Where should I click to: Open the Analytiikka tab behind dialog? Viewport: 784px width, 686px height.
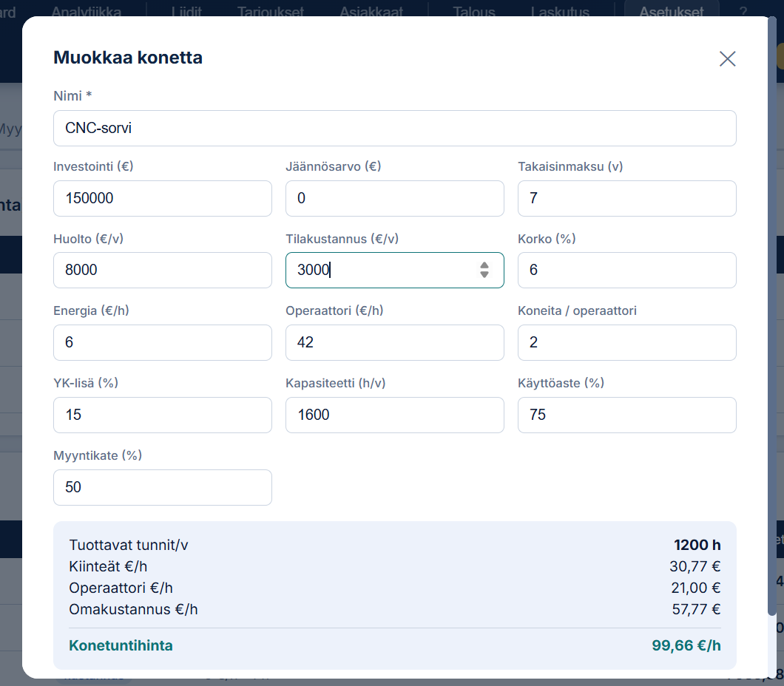87,11
